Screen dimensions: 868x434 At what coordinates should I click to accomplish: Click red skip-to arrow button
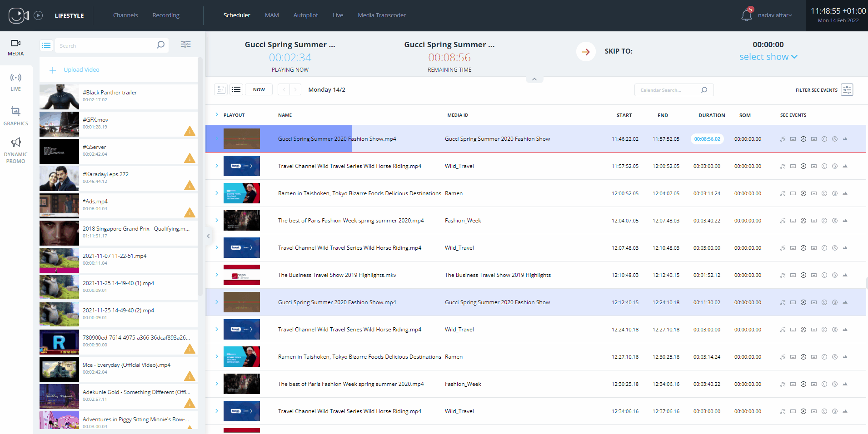coord(586,52)
